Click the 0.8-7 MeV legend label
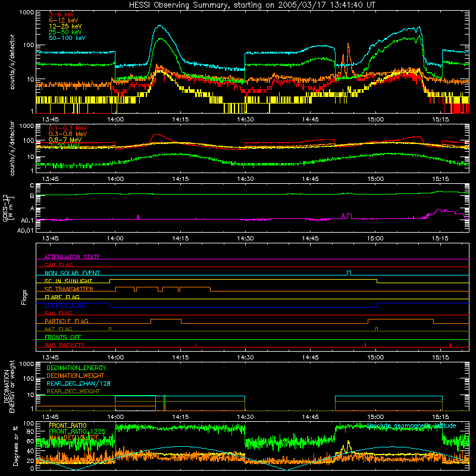Screen dimensions: 476x476 65,140
